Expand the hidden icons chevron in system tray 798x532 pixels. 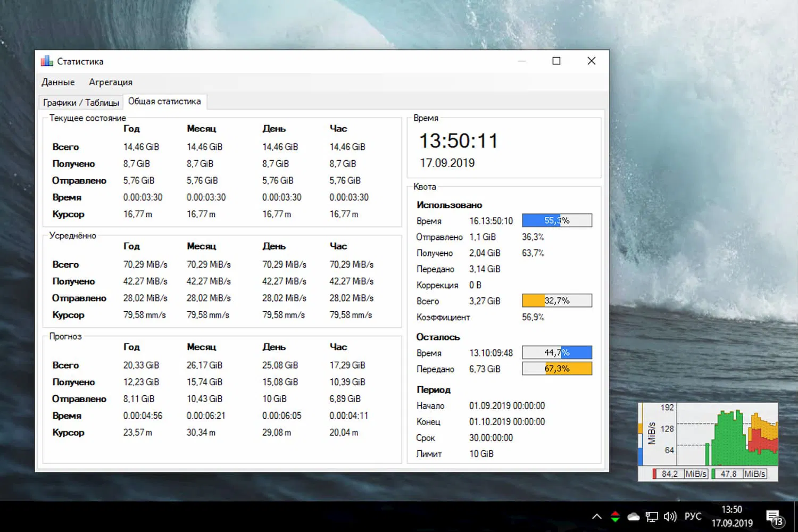coord(597,516)
